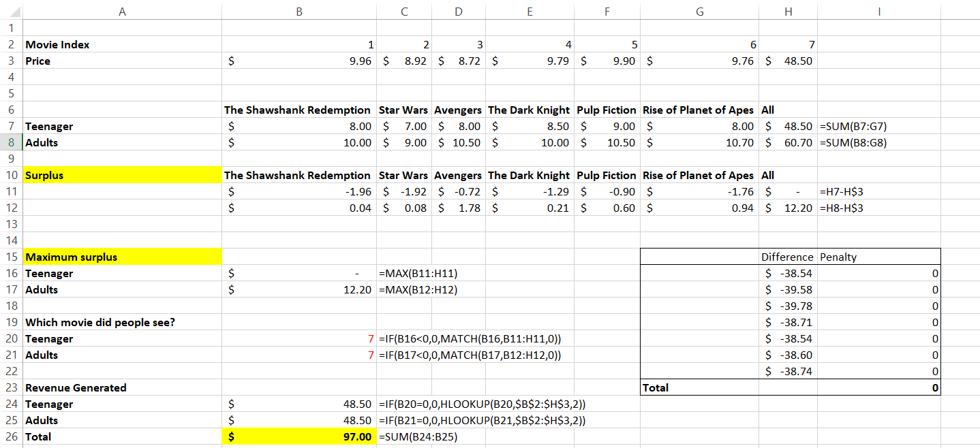This screenshot has width=980, height=448.
Task: Click the =MAX(B12:H12) formula text
Action: 418,290
